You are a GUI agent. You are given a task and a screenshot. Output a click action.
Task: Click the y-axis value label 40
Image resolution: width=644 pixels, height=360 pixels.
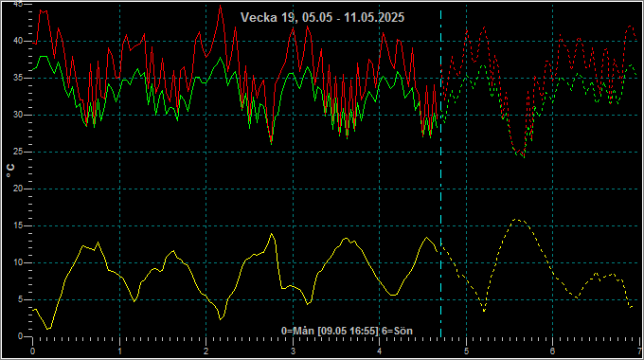(18, 41)
